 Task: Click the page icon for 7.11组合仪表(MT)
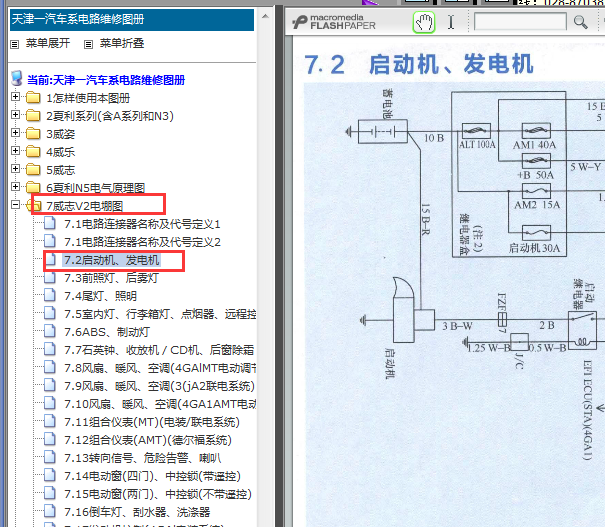coord(50,421)
